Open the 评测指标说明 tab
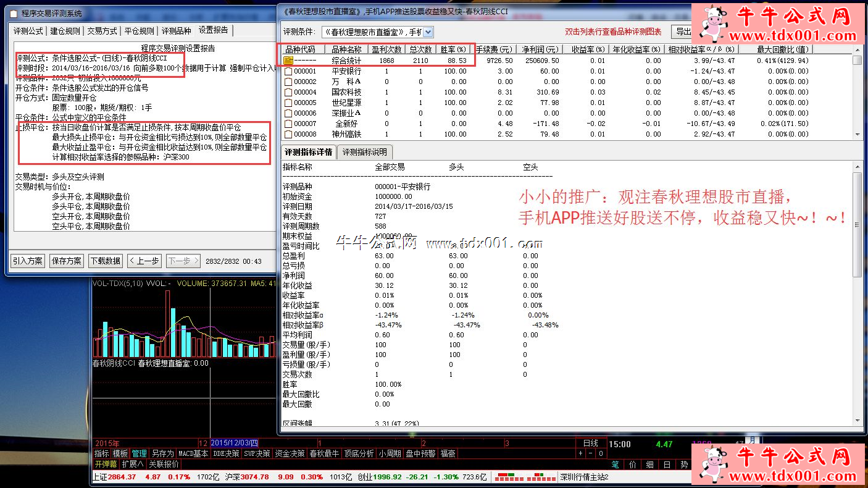The image size is (868, 488). (x=365, y=152)
